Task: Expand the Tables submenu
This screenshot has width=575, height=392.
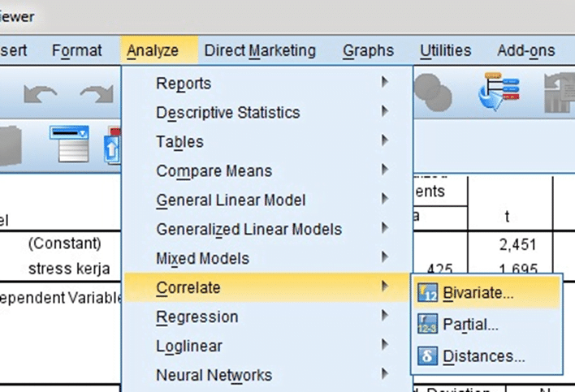Action: click(x=267, y=142)
